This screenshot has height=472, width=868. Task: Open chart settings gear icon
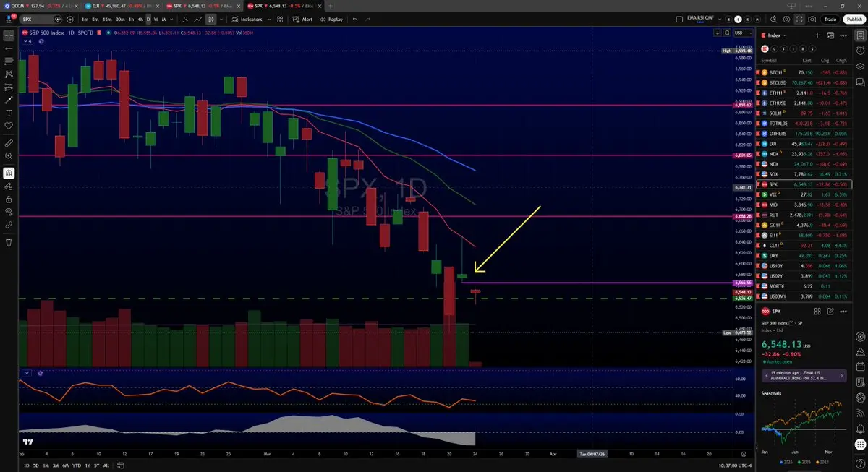click(786, 20)
